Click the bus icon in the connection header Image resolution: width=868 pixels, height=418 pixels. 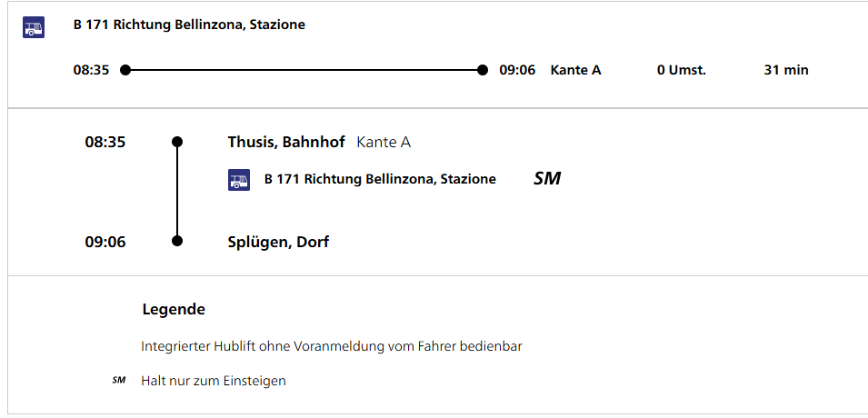(x=34, y=27)
